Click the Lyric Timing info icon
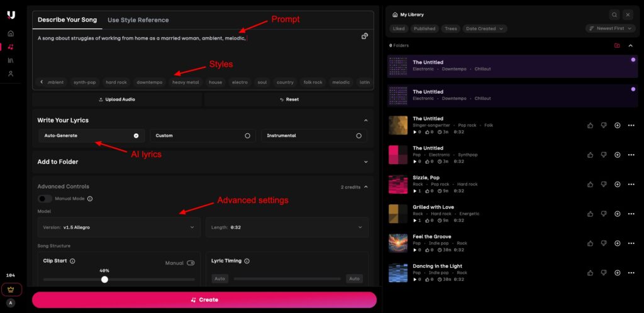Viewport: 644px width, 313px height. [x=247, y=261]
